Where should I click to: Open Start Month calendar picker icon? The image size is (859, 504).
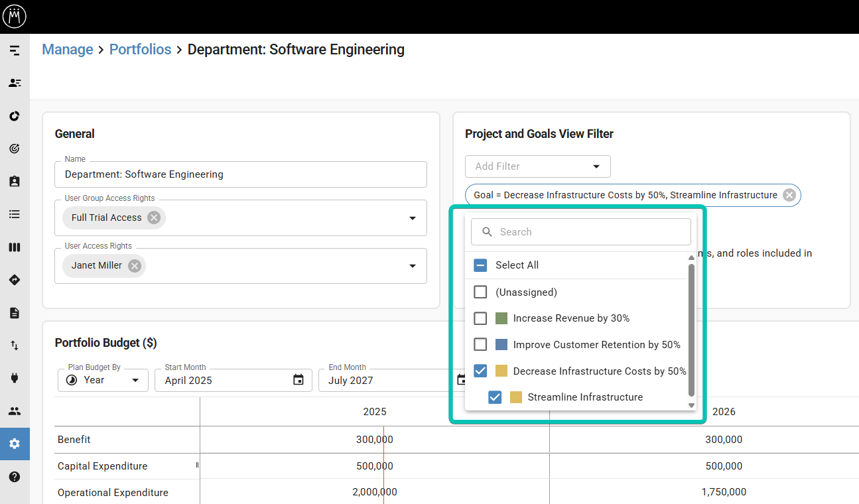[298, 380]
